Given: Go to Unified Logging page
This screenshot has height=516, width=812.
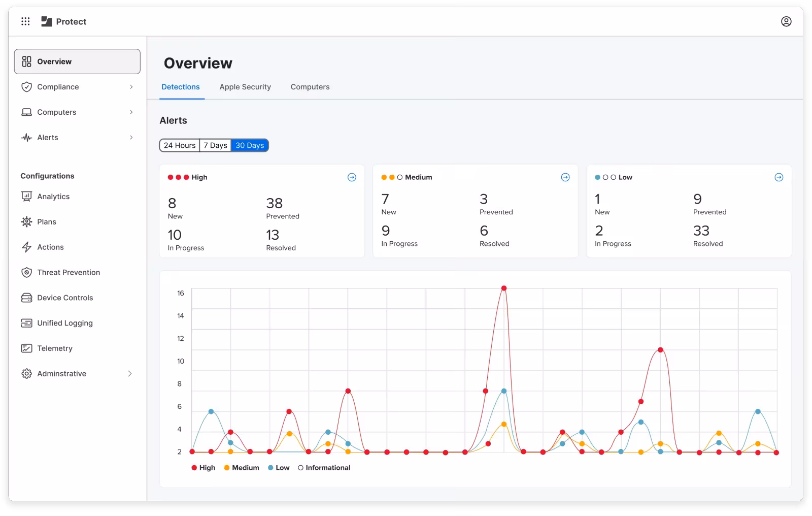Looking at the screenshot, I should coord(65,323).
